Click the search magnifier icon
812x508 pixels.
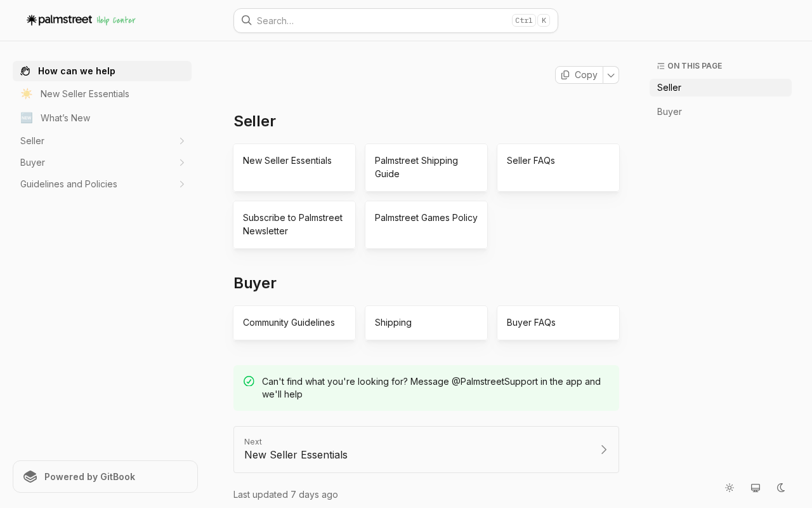click(x=247, y=20)
